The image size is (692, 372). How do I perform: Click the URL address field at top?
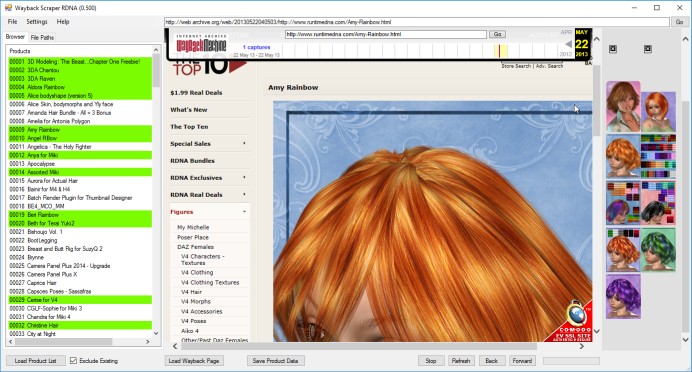(x=417, y=22)
